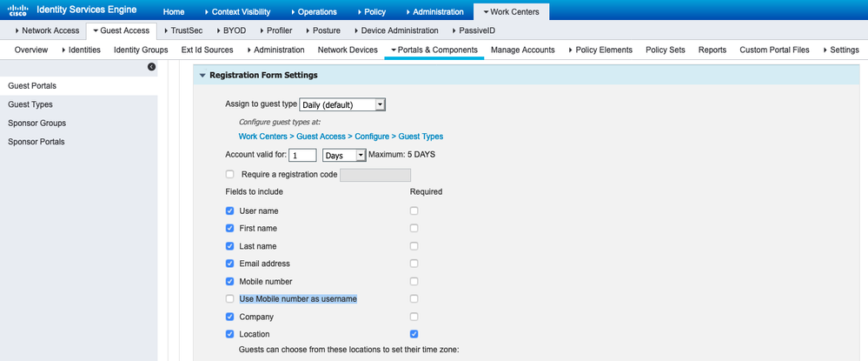Open Portals & Components menu
The height and width of the screenshot is (361, 868).
[434, 50]
